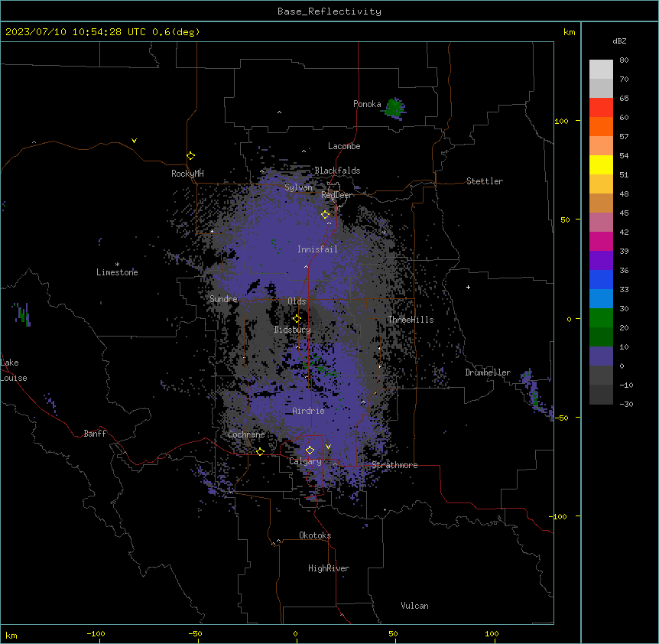The height and width of the screenshot is (644, 659).
Task: Pick the gold swatch between 51 and 48
Action: point(601,184)
